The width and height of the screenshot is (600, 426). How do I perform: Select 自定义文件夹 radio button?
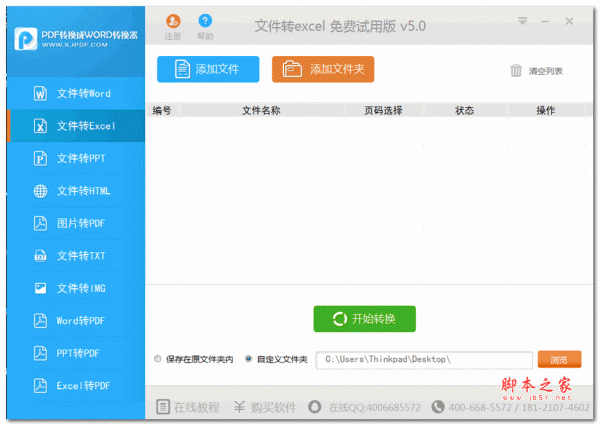tap(249, 359)
